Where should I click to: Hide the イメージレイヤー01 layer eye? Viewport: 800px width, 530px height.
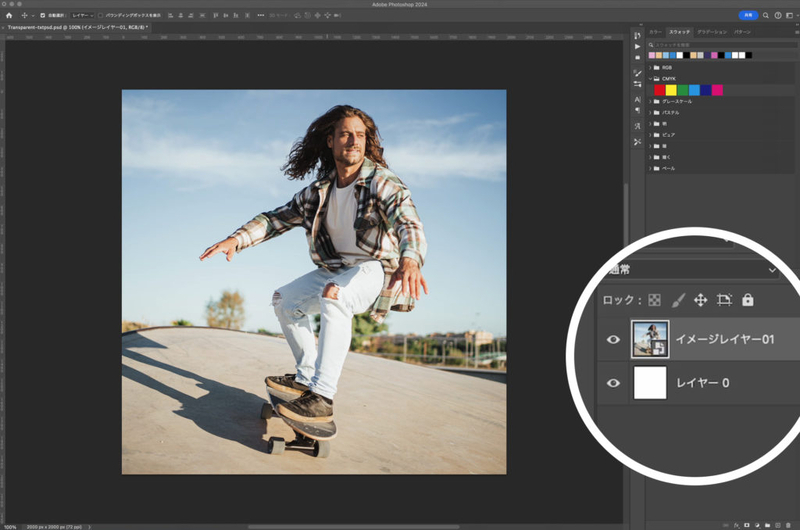(x=613, y=339)
